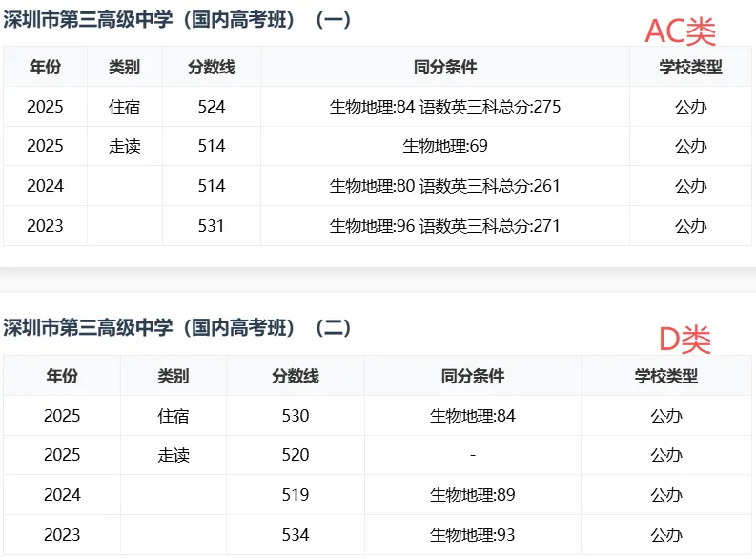
Task: Click 生物地理:84 语数英三科总分:275 cell
Action: click(x=445, y=107)
